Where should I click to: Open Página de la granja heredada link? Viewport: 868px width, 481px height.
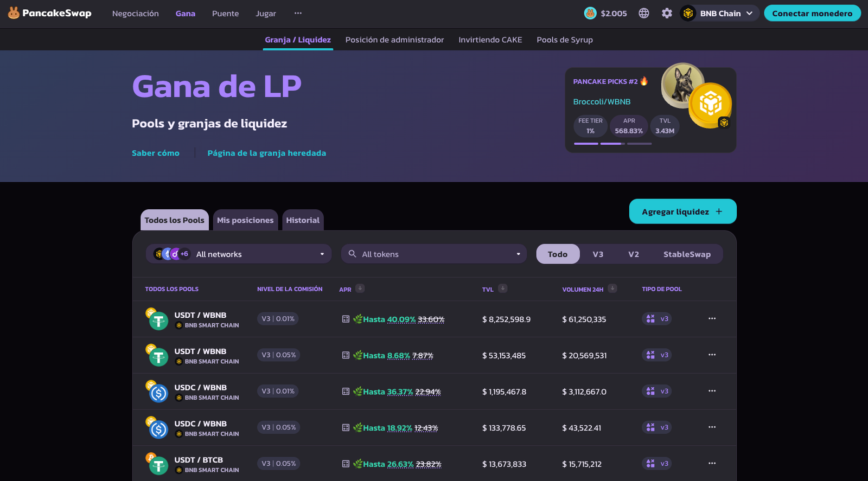[266, 153]
